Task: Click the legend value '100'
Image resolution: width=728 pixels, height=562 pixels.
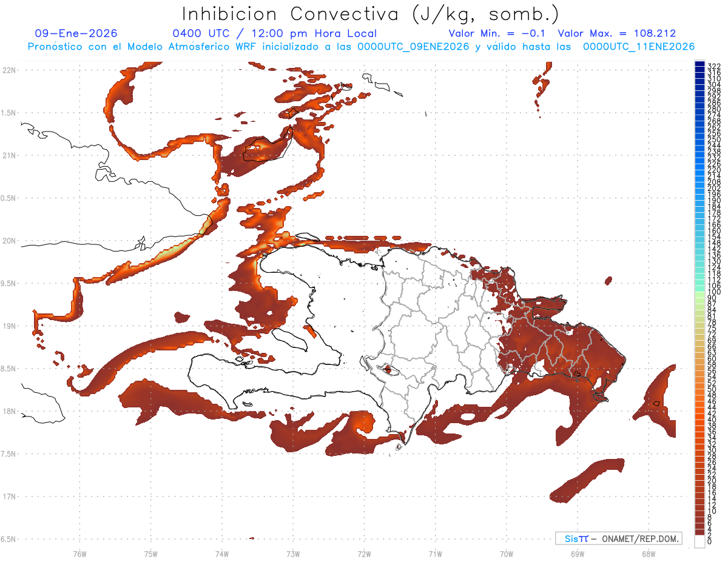Action: (714, 292)
